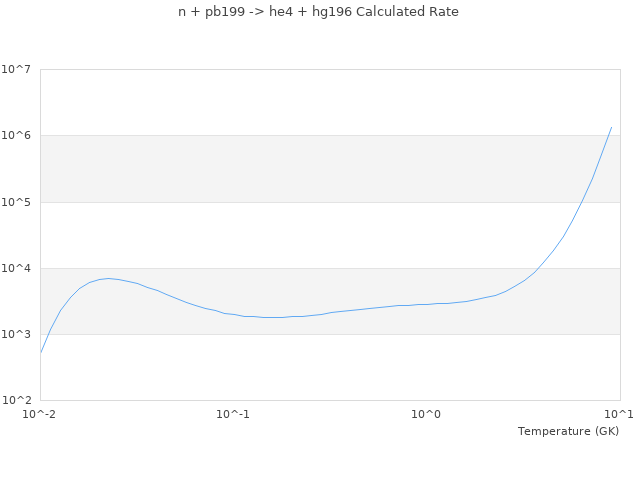This screenshot has height=480, width=640.
Task: Click the local peak of the curve near 10^-2
Action: tap(108, 278)
